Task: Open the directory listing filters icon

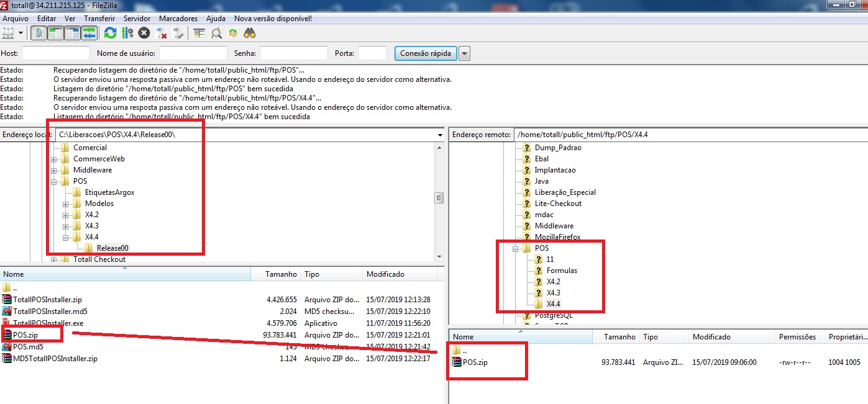Action: [x=199, y=33]
